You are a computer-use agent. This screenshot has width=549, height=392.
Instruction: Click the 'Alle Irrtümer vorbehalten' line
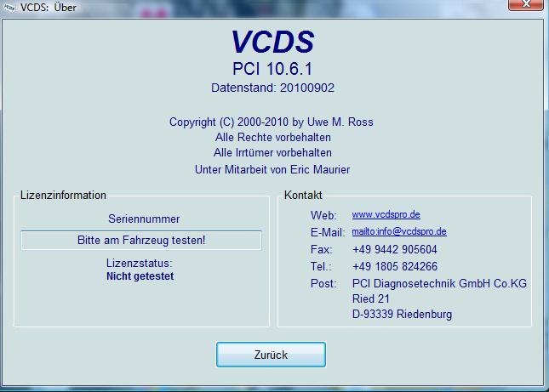272,153
